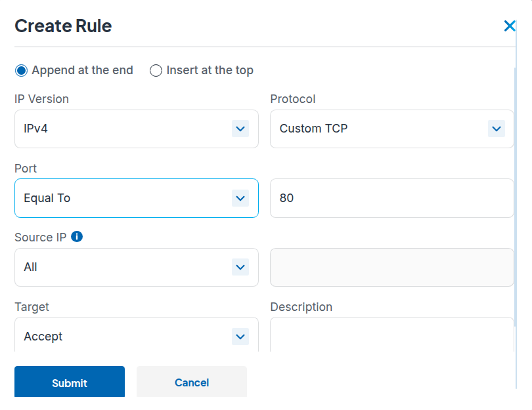Image resolution: width=532 pixels, height=410 pixels.
Task: Open the Protocol dropdown showing Custom TCP
Action: click(x=381, y=129)
